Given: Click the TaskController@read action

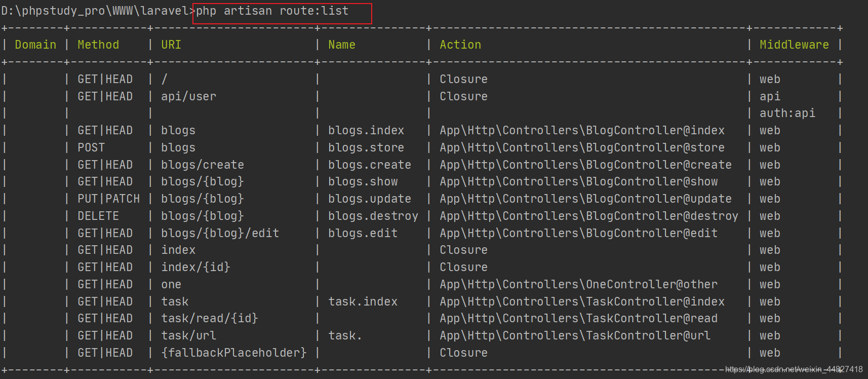Looking at the screenshot, I should point(578,318).
